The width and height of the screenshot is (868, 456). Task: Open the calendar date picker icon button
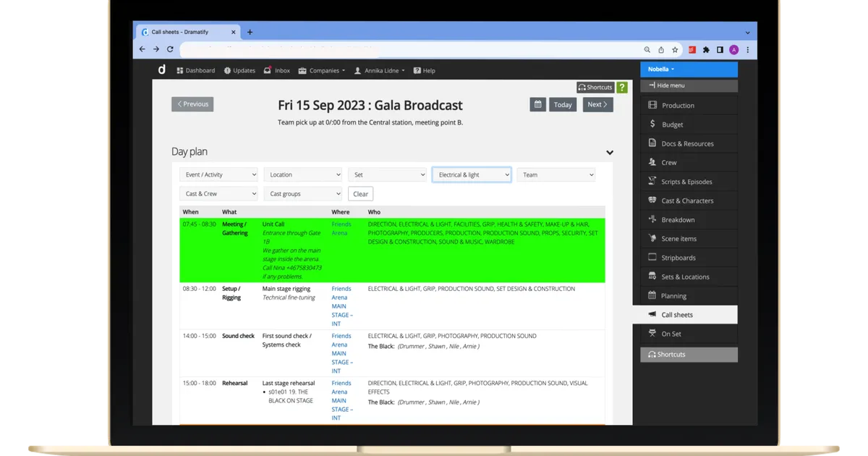[537, 104]
